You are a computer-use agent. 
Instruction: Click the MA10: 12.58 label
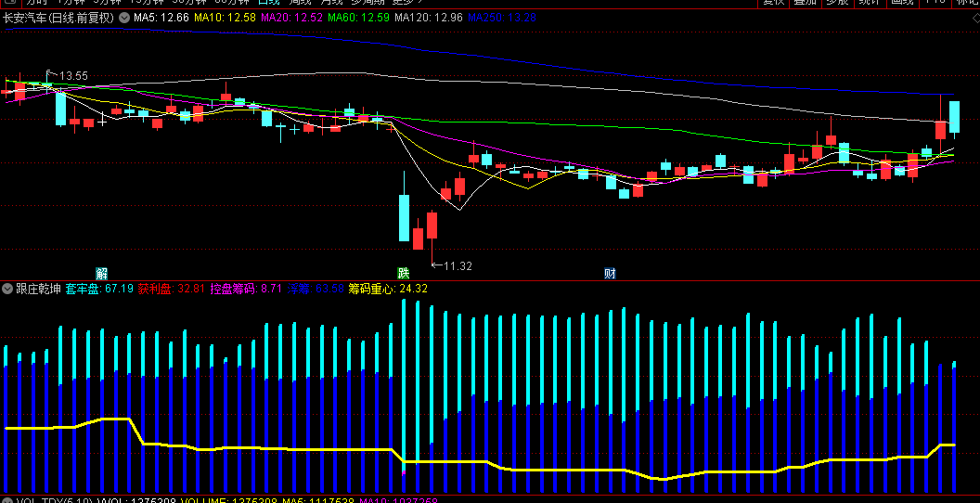coord(225,19)
